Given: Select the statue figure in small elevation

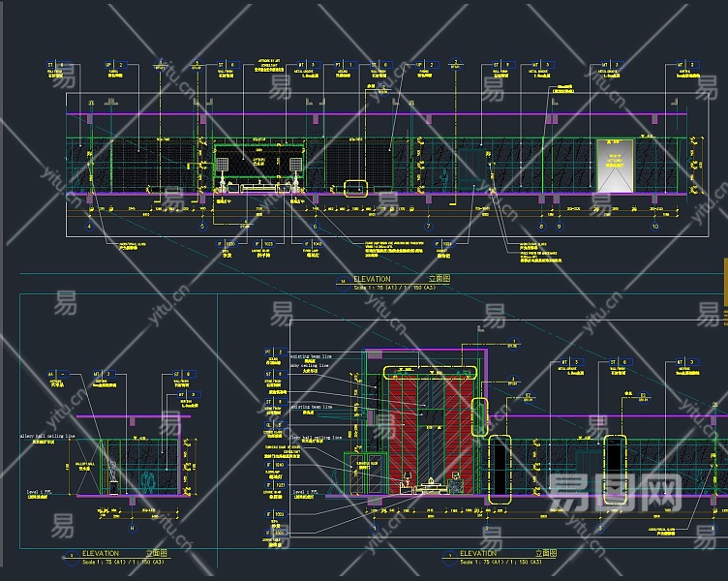Looking at the screenshot, I should (x=113, y=477).
